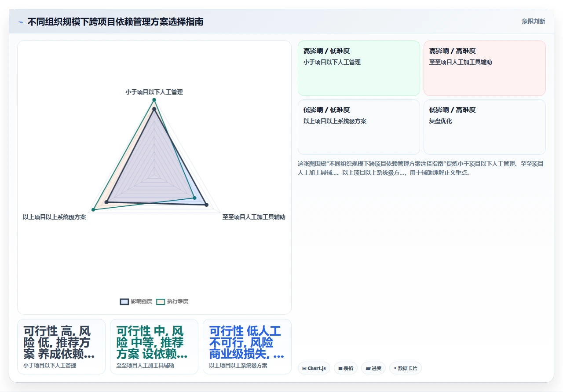
Task: Toggle the 影响强度 legend item
Action: pyautogui.click(x=136, y=301)
